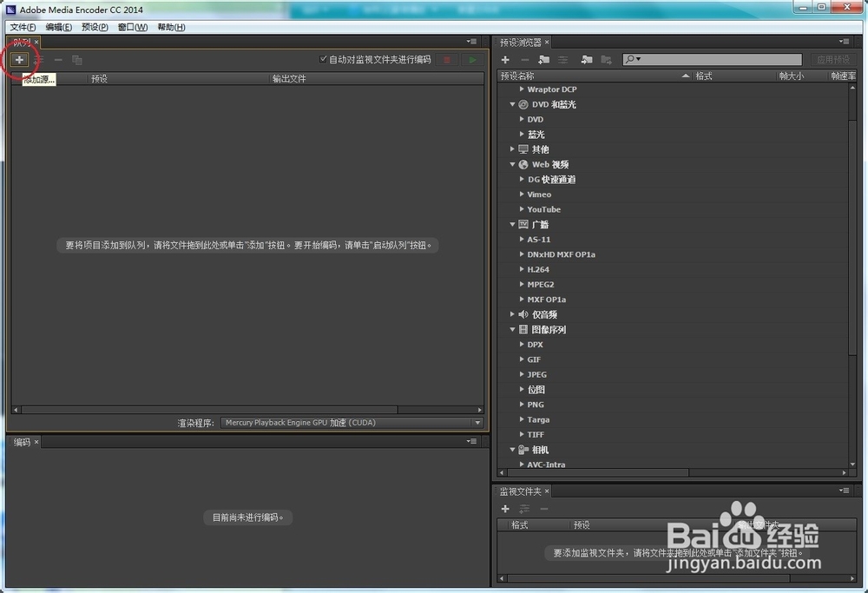Click the New Preset Group folder icon

pyautogui.click(x=544, y=60)
